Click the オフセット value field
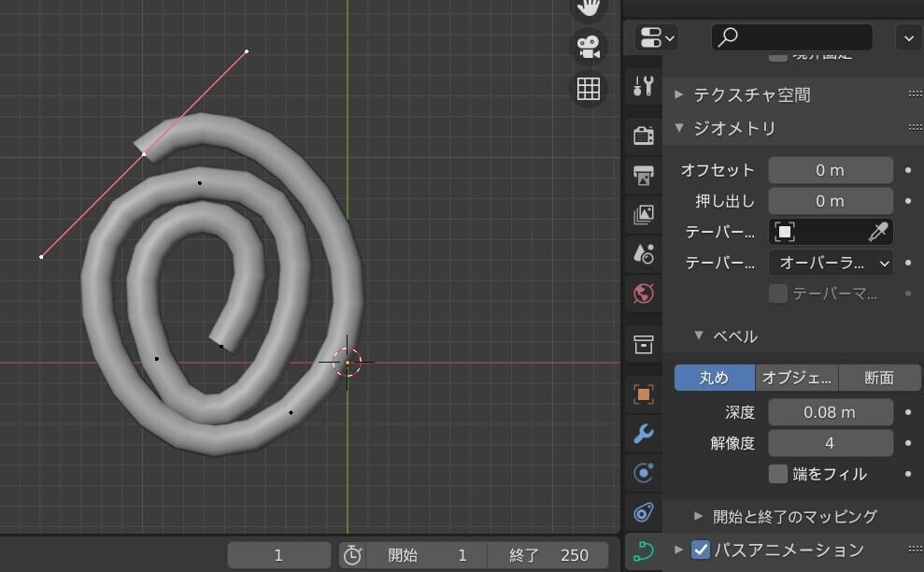Screen dimensions: 924x572 [x=831, y=170]
